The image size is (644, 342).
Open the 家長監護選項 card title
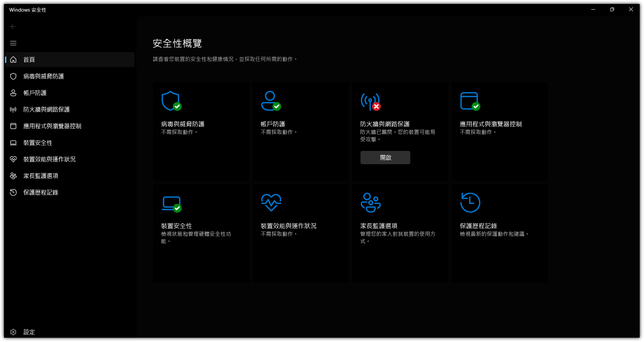tap(379, 226)
